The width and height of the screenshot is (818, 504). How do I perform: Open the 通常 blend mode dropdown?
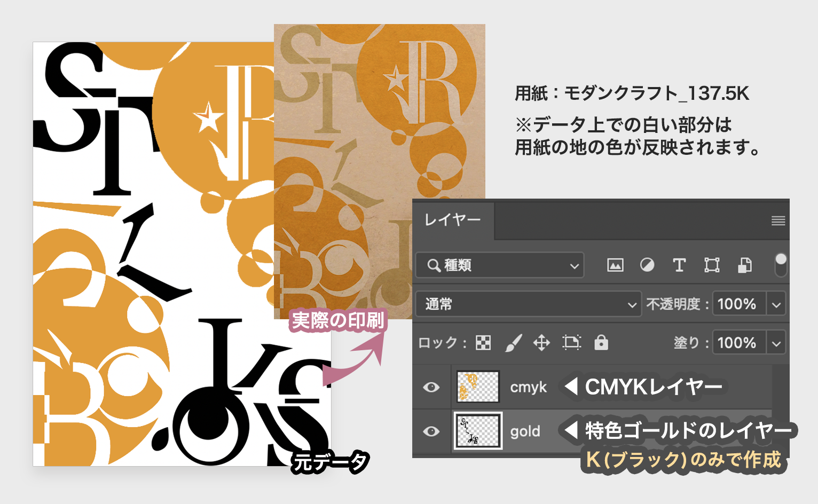[528, 304]
